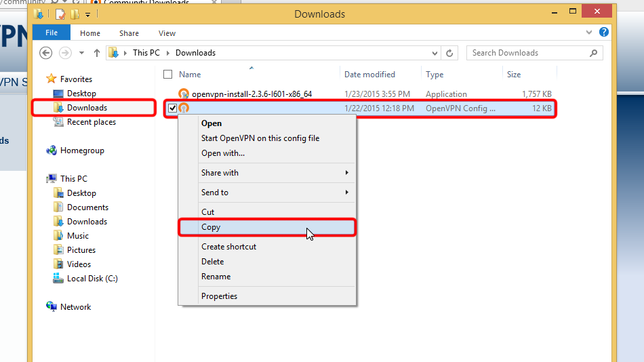The width and height of the screenshot is (644, 362).
Task: Open the address bar history dropdown
Action: point(435,53)
